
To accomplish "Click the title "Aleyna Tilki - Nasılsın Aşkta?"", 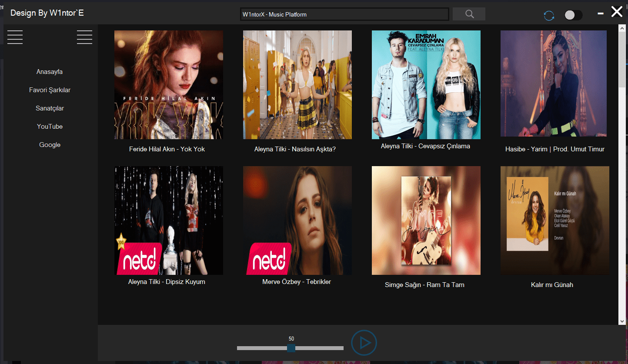I will pyautogui.click(x=295, y=149).
